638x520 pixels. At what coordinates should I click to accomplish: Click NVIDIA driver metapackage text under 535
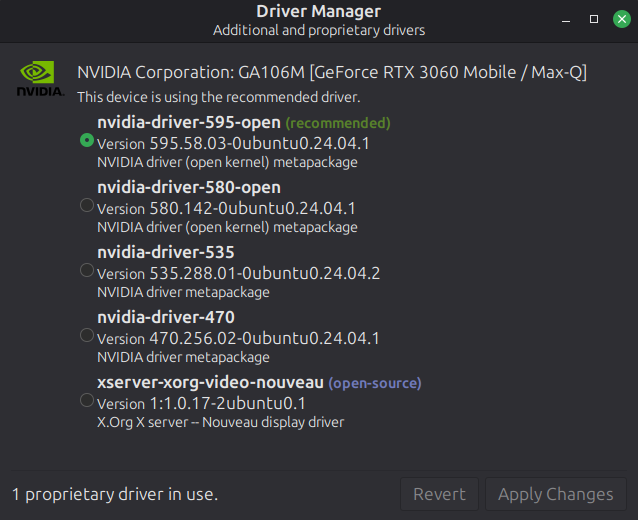click(x=183, y=292)
